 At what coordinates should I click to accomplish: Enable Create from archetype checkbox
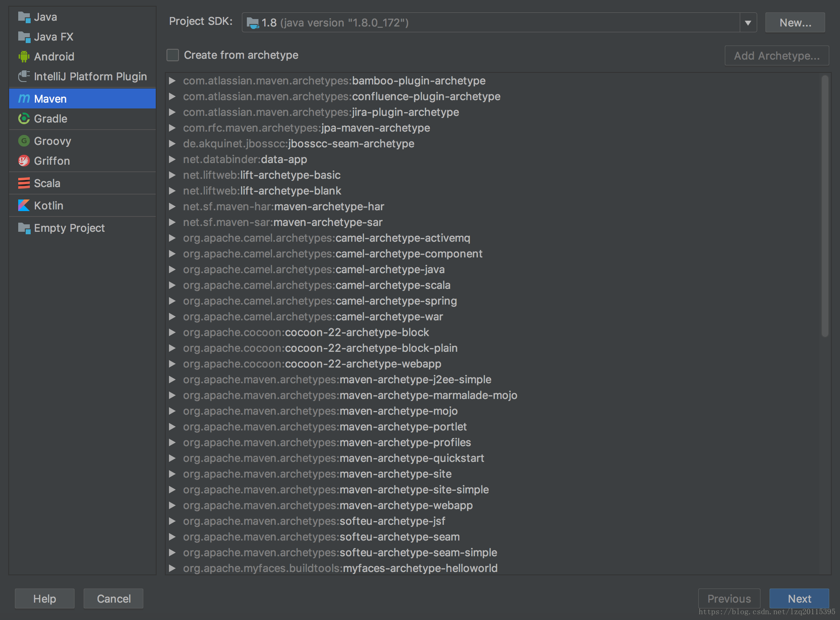[173, 55]
